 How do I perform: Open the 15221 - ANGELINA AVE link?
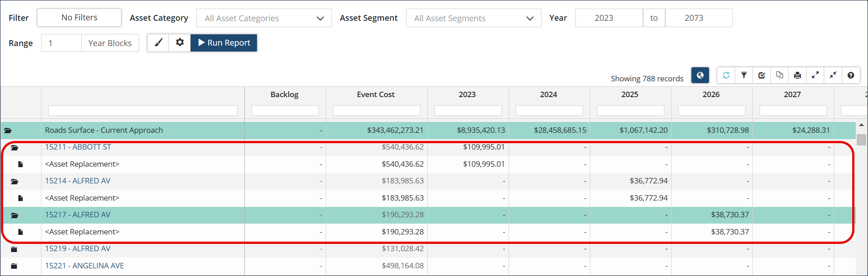pos(84,266)
